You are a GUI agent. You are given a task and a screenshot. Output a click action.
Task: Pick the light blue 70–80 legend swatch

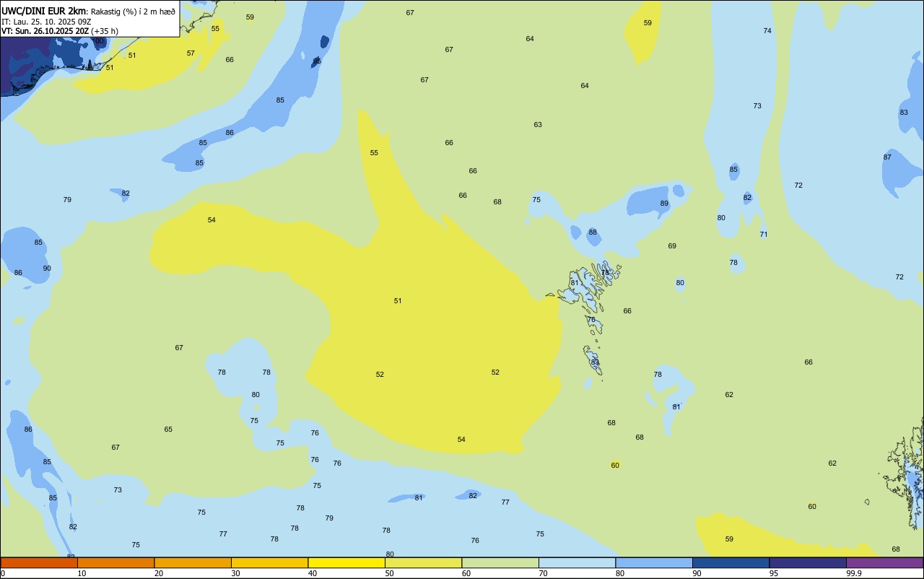click(577, 562)
